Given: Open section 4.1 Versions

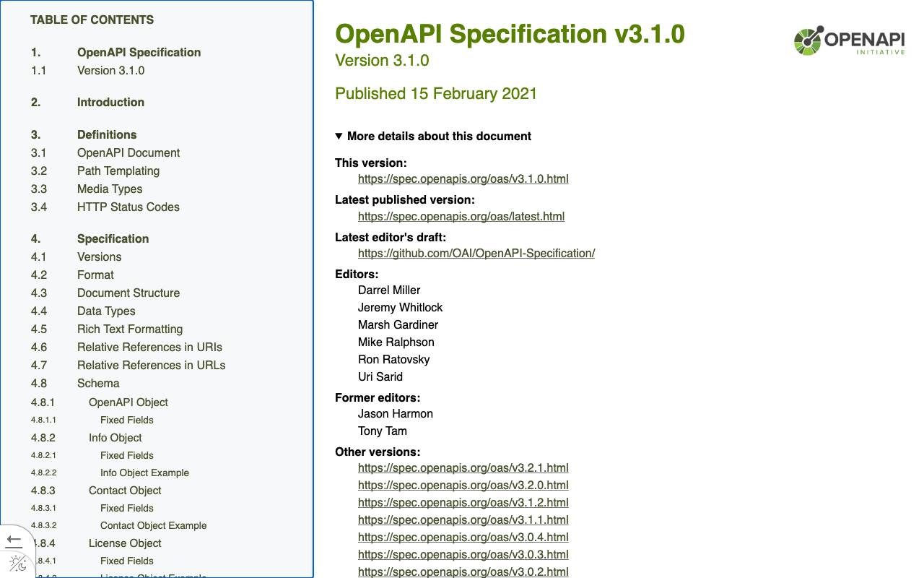Looking at the screenshot, I should (x=77, y=256).
